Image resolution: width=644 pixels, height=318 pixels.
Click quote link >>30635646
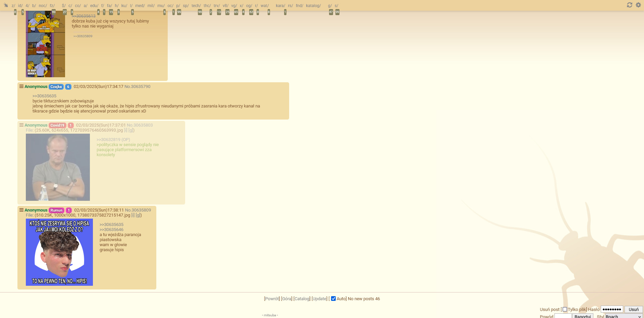(x=111, y=230)
